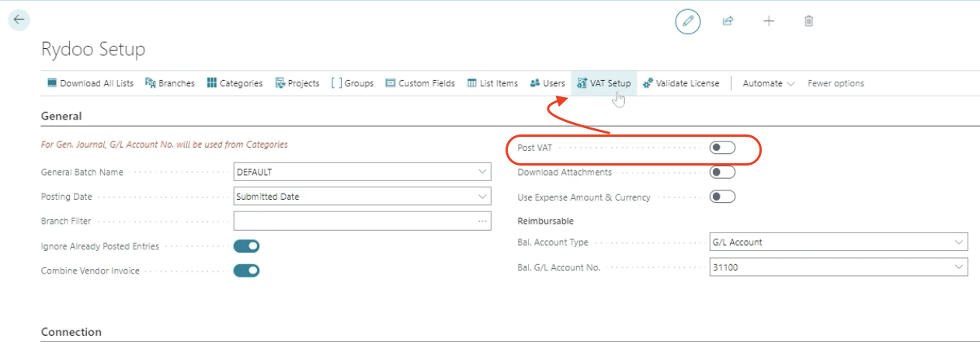Open Bal. G/L Account No. dropdown
The width and height of the screenshot is (980, 342).
coord(960,267)
